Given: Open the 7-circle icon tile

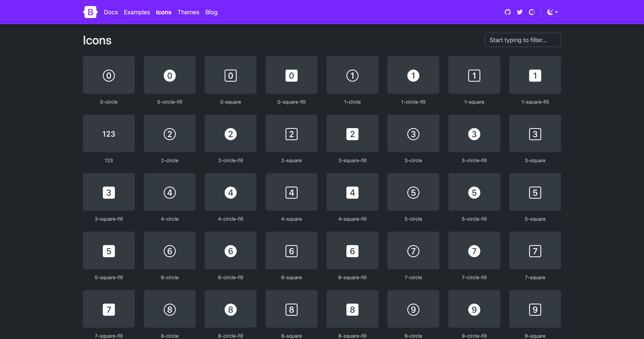Looking at the screenshot, I should tap(413, 250).
